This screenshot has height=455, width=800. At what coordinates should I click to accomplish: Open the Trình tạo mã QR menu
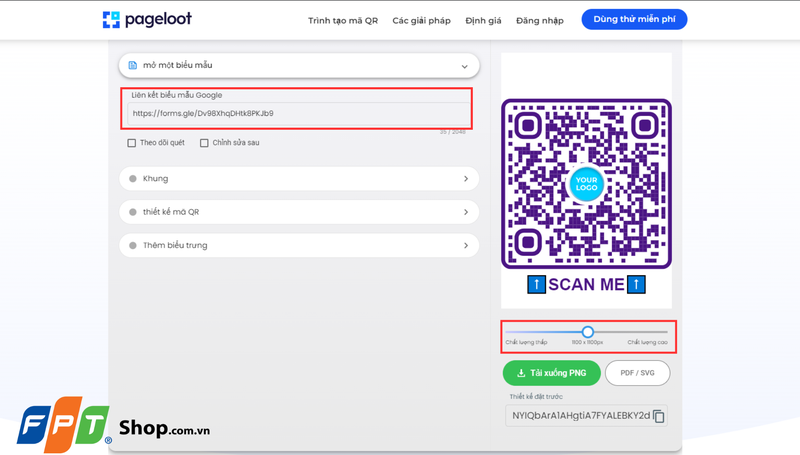[x=343, y=20]
